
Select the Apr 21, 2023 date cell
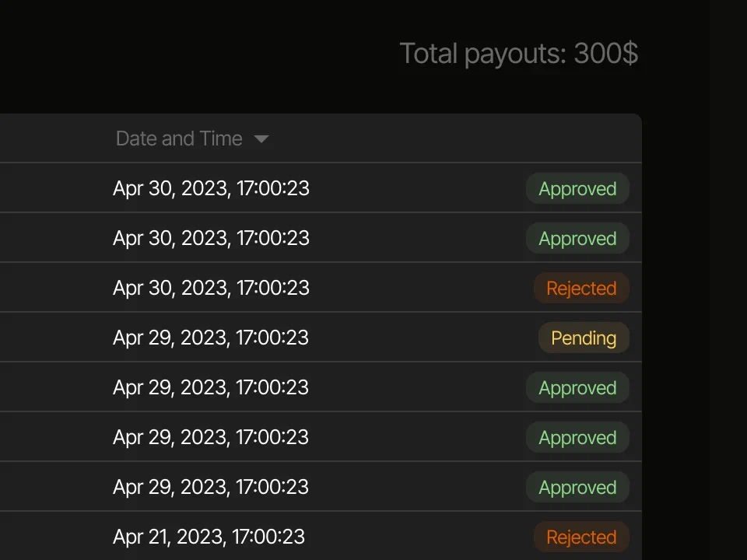point(209,537)
